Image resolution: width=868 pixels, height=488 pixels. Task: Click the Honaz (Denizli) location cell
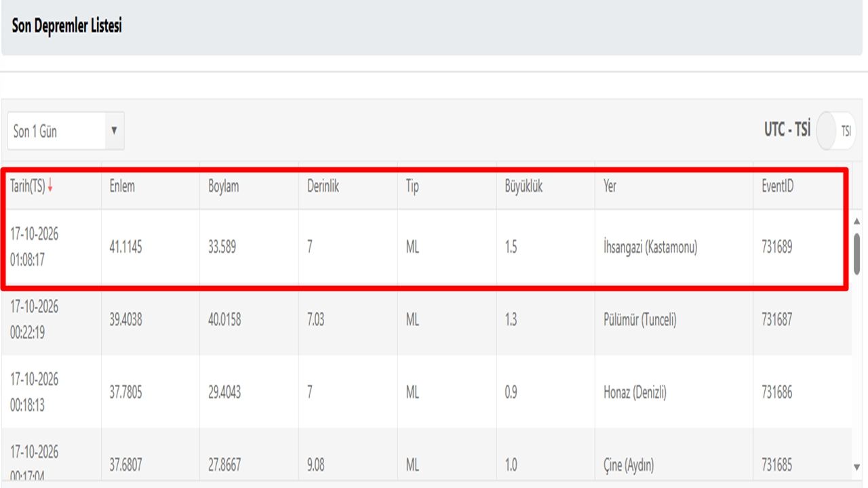[635, 392]
